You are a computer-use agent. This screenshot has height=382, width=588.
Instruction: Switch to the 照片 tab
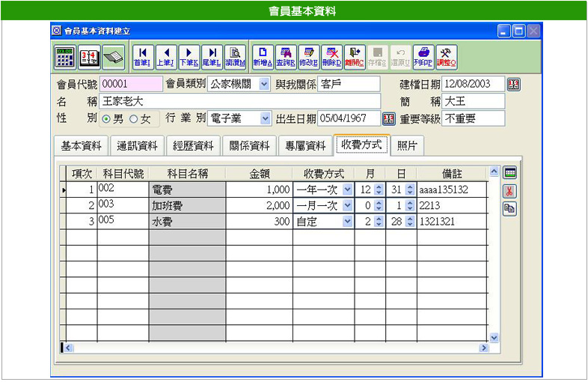tap(408, 146)
